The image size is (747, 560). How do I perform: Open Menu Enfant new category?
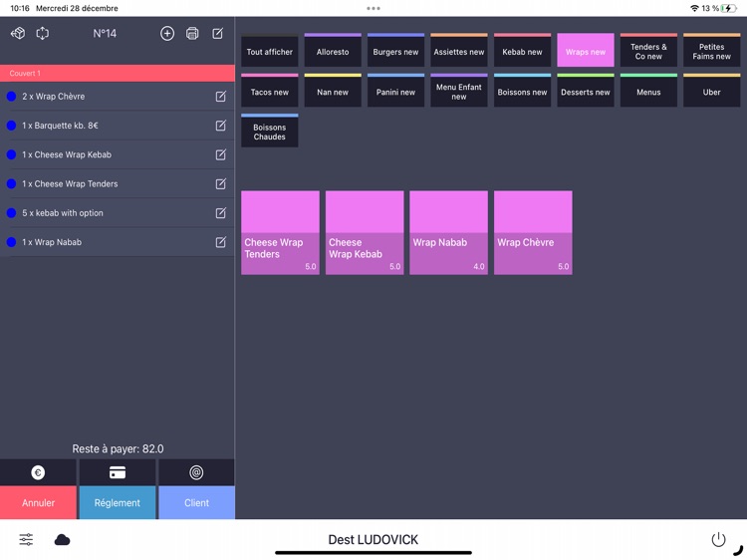pyautogui.click(x=459, y=90)
